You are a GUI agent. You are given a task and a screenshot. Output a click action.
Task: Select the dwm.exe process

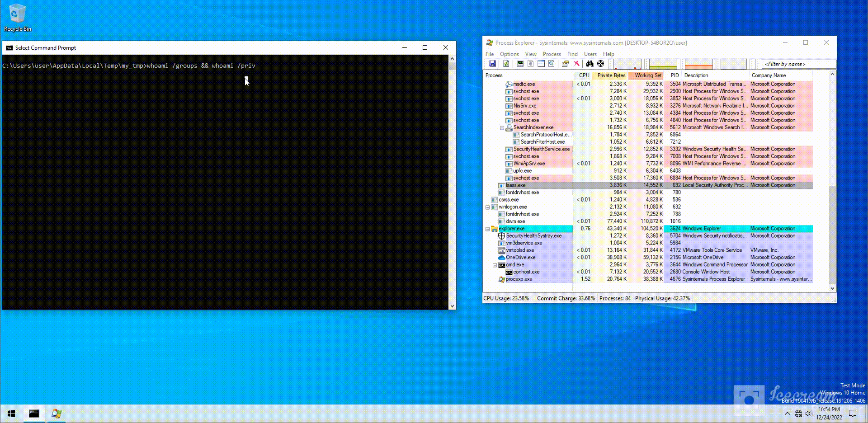click(x=515, y=221)
